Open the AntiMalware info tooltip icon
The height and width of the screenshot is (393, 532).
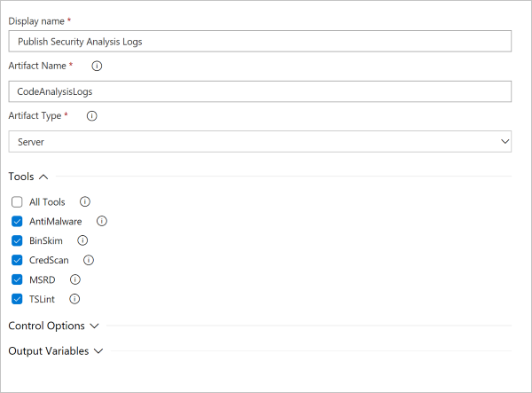pyautogui.click(x=101, y=221)
